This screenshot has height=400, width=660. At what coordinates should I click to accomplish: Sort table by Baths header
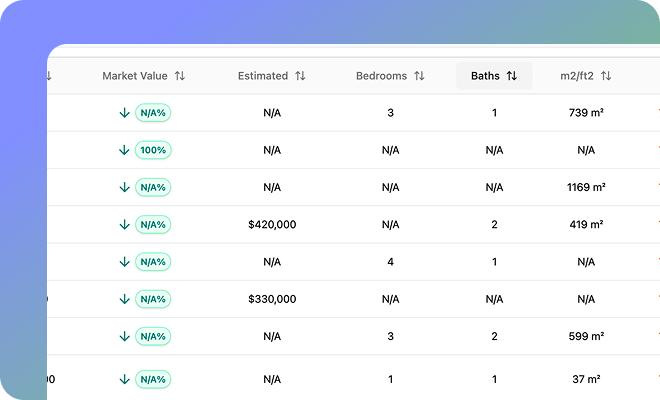pos(485,76)
